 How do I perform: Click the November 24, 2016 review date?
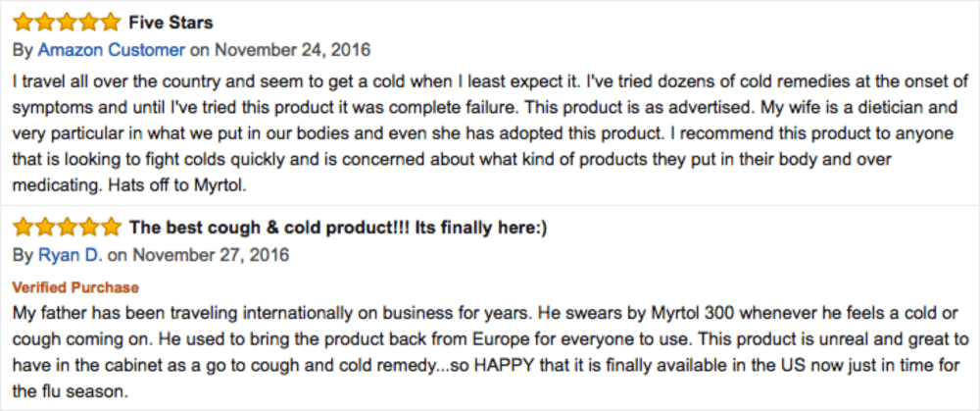pyautogui.click(x=292, y=50)
